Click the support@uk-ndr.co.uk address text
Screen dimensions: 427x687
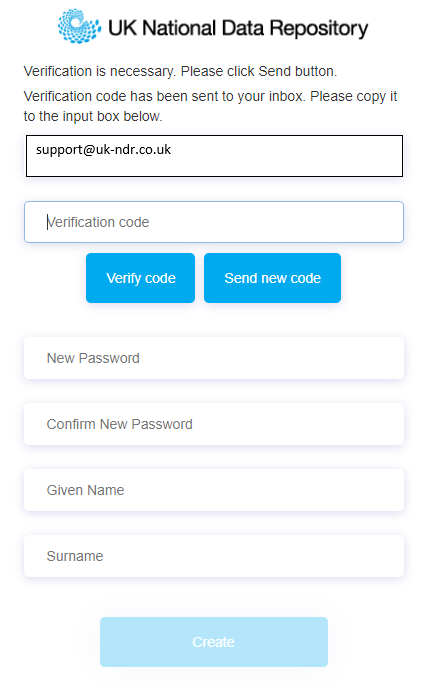click(103, 150)
